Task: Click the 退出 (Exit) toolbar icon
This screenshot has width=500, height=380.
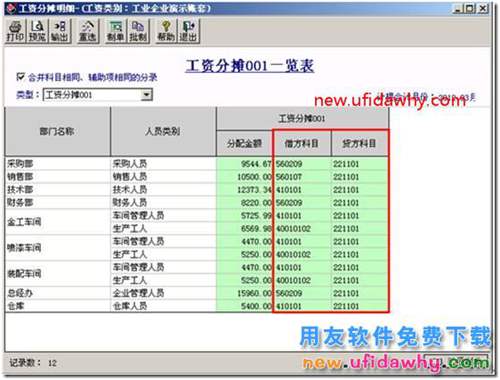Action: coord(189,31)
